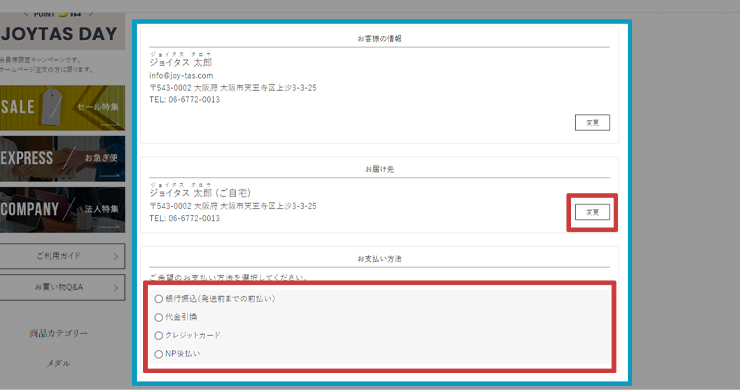Select クレジットカード as payment method
Viewport: 740px width, 390px height.
pos(159,336)
